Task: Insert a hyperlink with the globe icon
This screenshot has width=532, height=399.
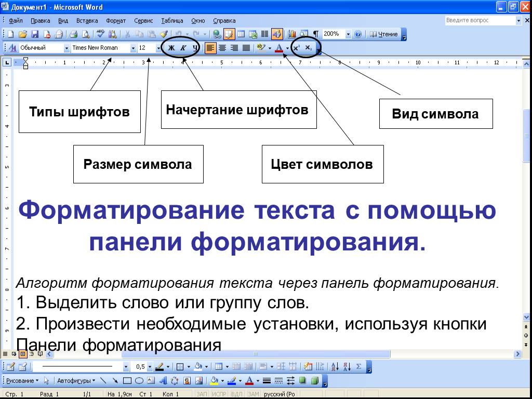Action: 217,34
